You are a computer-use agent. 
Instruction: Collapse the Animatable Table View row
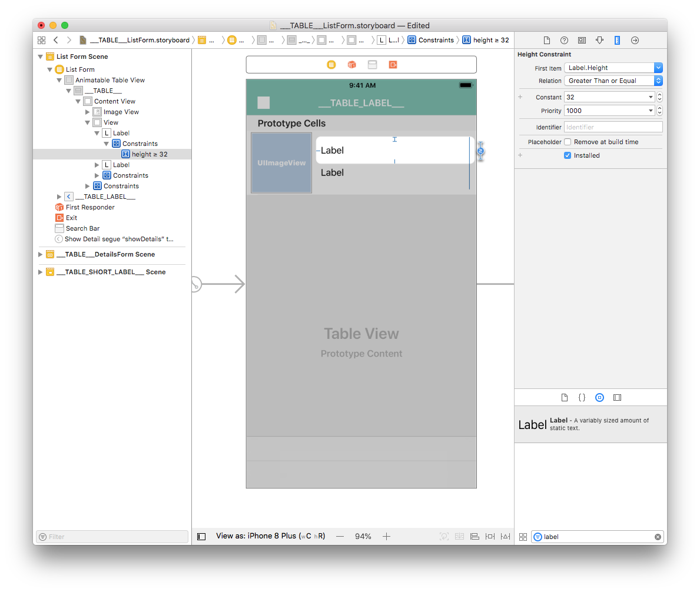coord(59,80)
